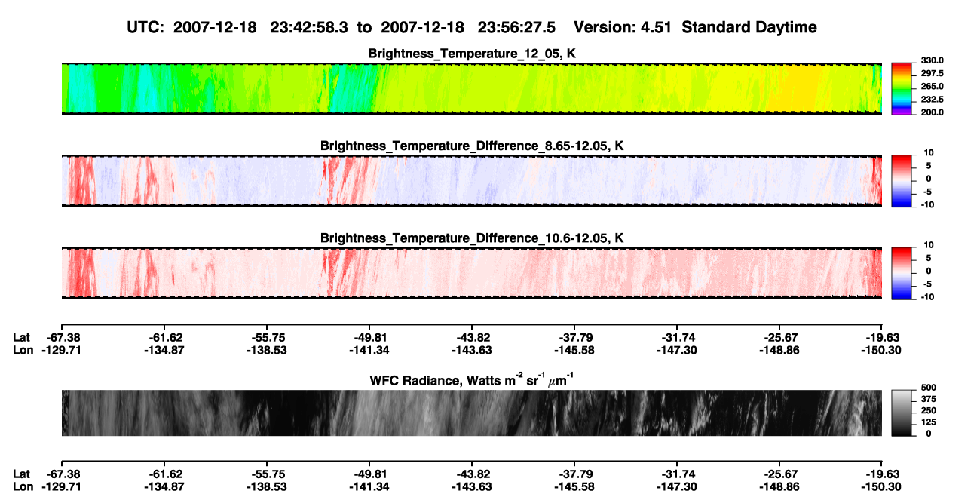Click the Brightness_Temperature_Difference_8.65-12.05 image strip
This screenshot has width=980, height=503.
coord(471,181)
